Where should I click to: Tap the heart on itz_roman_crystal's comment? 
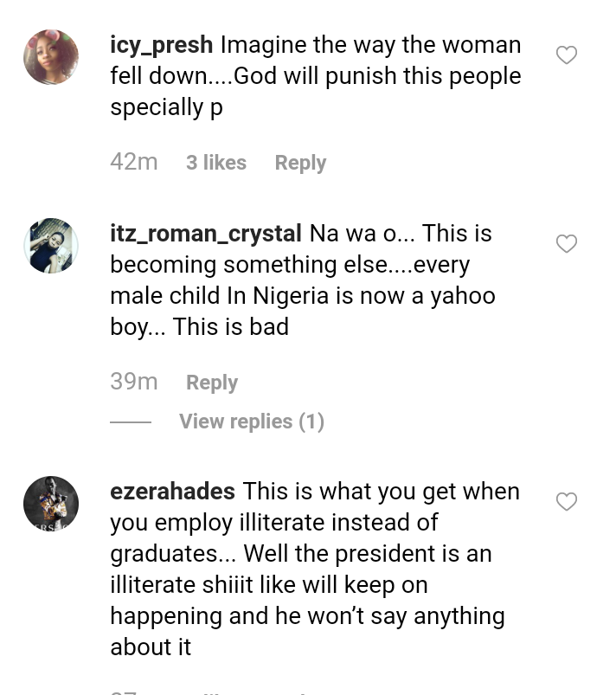click(566, 244)
